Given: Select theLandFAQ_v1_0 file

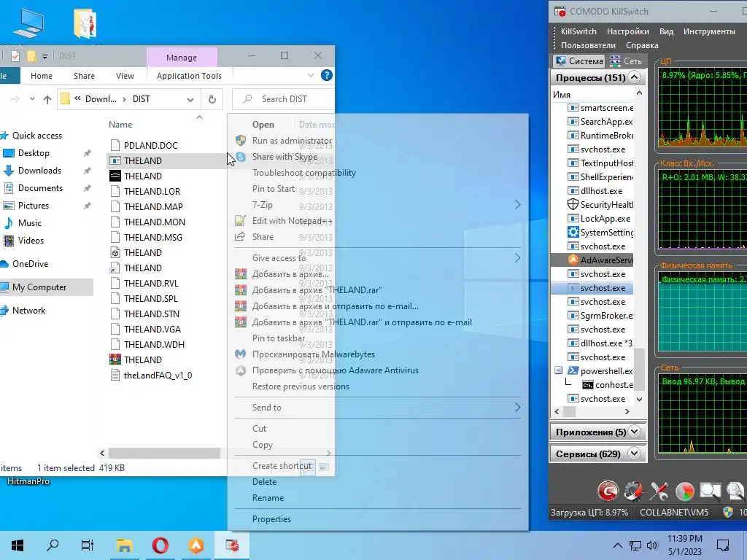Looking at the screenshot, I should pos(158,376).
